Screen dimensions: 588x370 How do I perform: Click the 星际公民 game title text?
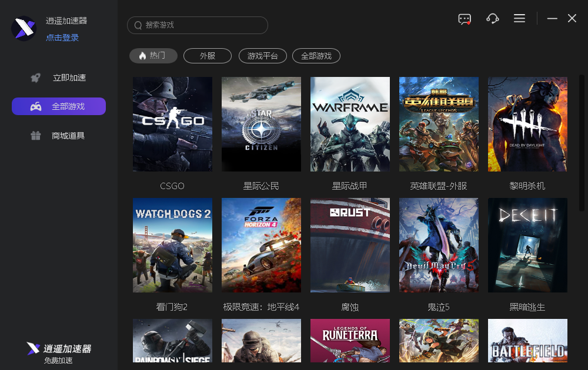pos(261,186)
